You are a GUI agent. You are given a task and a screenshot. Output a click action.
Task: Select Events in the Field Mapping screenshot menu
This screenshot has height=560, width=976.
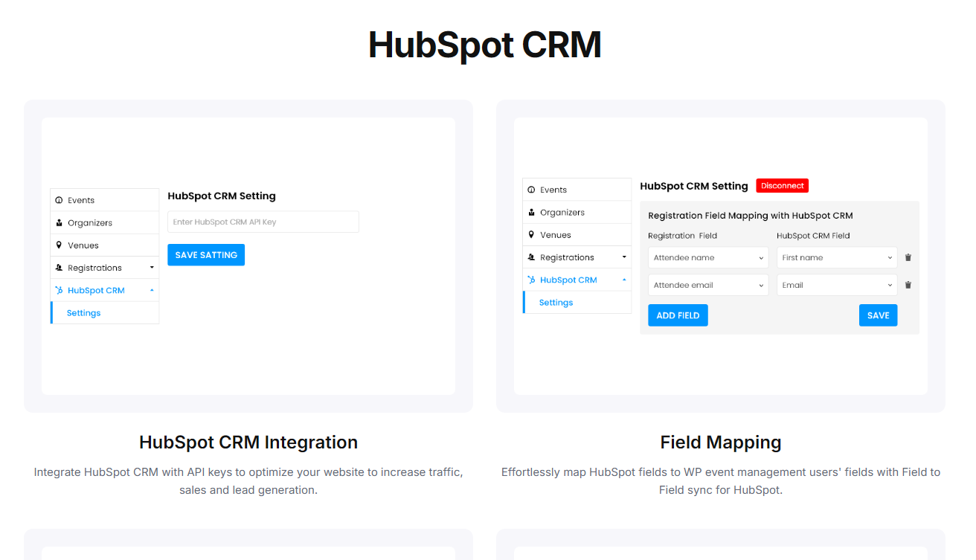577,190
